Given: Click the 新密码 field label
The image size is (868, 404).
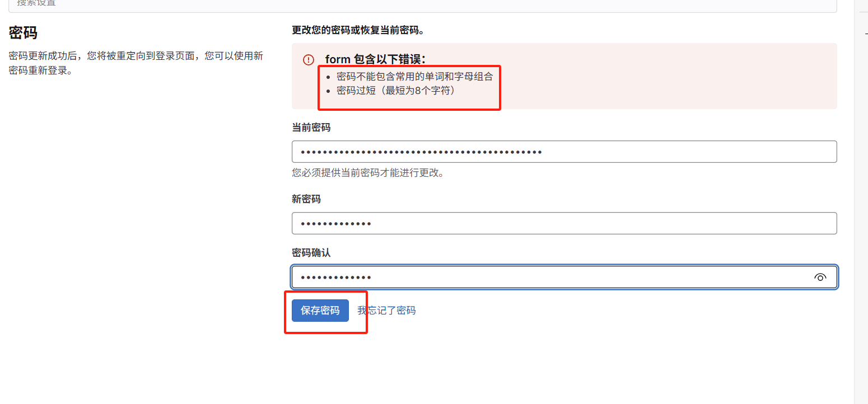Looking at the screenshot, I should click(306, 199).
